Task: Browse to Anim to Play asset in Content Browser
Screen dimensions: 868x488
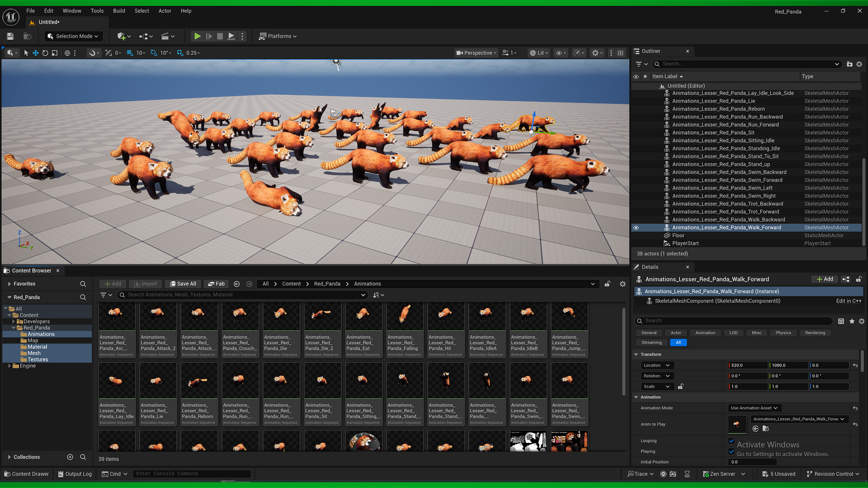Action: (766, 428)
